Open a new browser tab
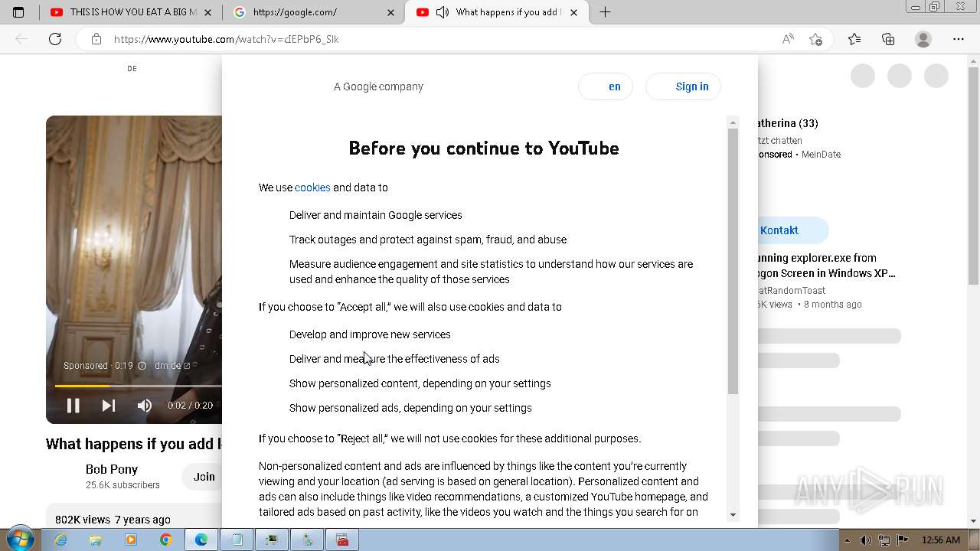The width and height of the screenshot is (980, 551). point(605,12)
